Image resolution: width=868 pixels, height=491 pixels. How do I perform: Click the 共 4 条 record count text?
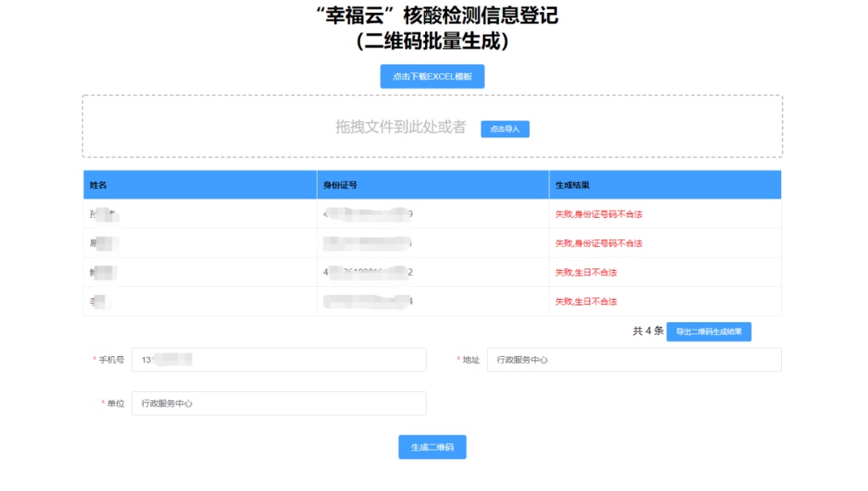[648, 331]
